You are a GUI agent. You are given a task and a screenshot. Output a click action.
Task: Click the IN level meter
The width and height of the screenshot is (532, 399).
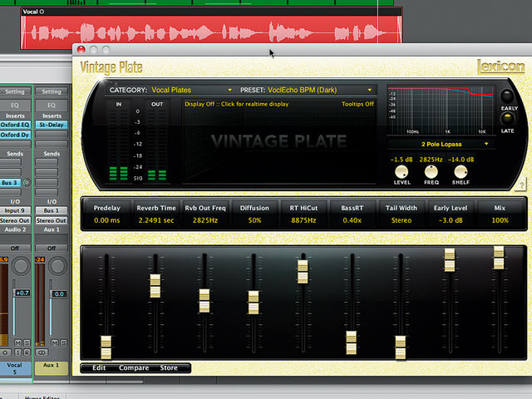point(118,140)
